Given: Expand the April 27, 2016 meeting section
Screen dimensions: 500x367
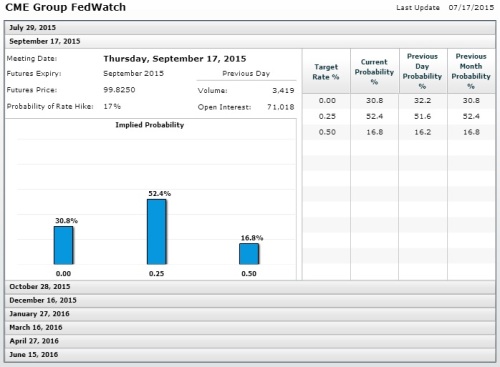Looking at the screenshot, I should click(250, 341).
